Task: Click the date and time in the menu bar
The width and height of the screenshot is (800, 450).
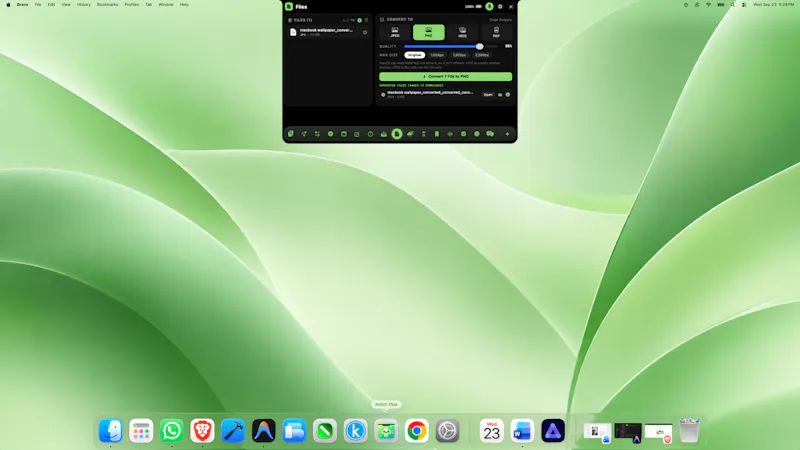Action: [773, 5]
